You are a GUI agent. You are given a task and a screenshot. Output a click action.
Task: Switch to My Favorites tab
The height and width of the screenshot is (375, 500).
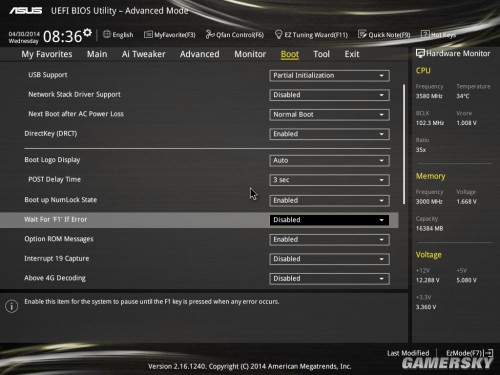(47, 54)
